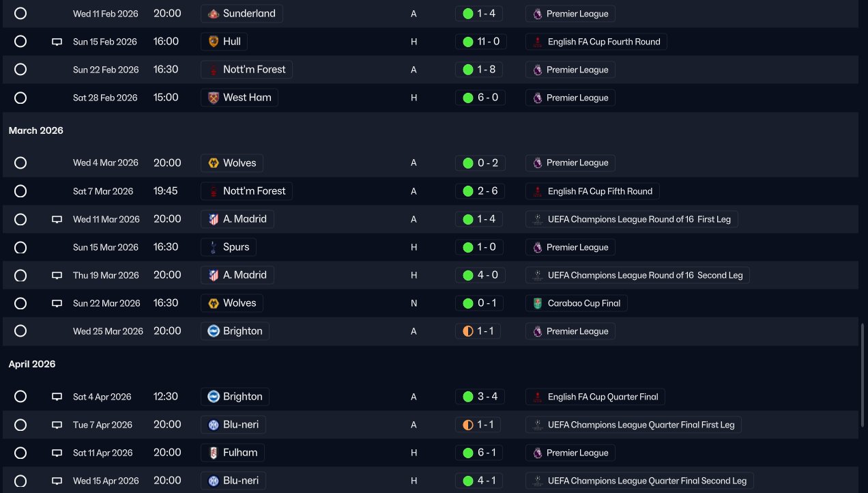Click the Fulham club badge icon
The height and width of the screenshot is (493, 868).
coord(214,453)
